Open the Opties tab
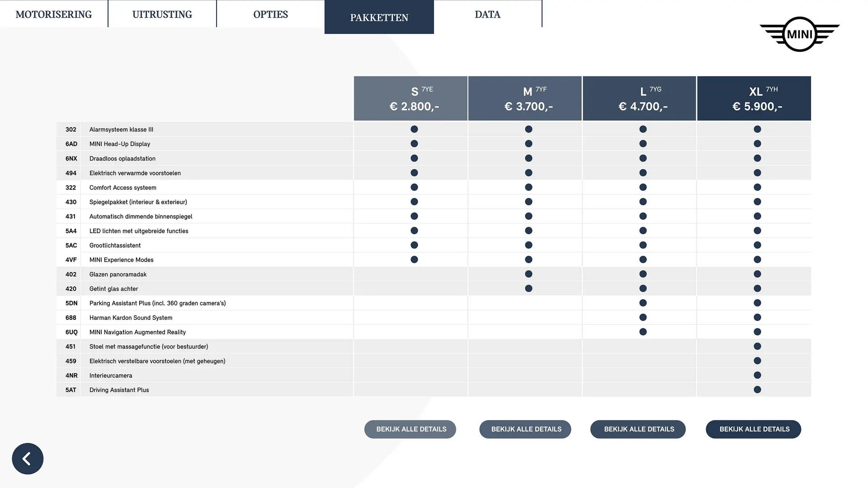The width and height of the screenshot is (868, 488). click(x=270, y=14)
